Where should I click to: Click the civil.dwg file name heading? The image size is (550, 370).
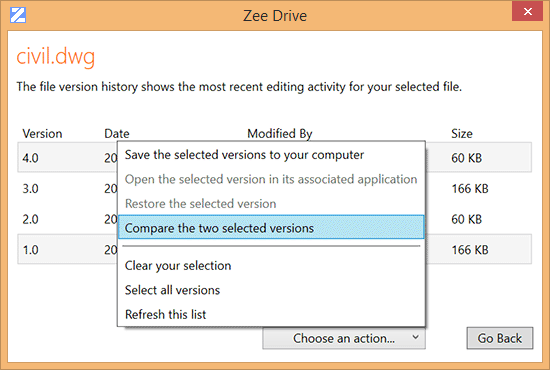click(56, 57)
